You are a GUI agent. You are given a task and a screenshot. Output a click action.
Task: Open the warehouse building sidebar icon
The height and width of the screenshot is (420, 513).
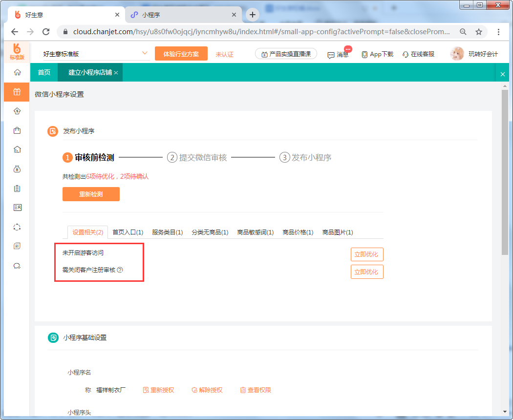(x=17, y=150)
